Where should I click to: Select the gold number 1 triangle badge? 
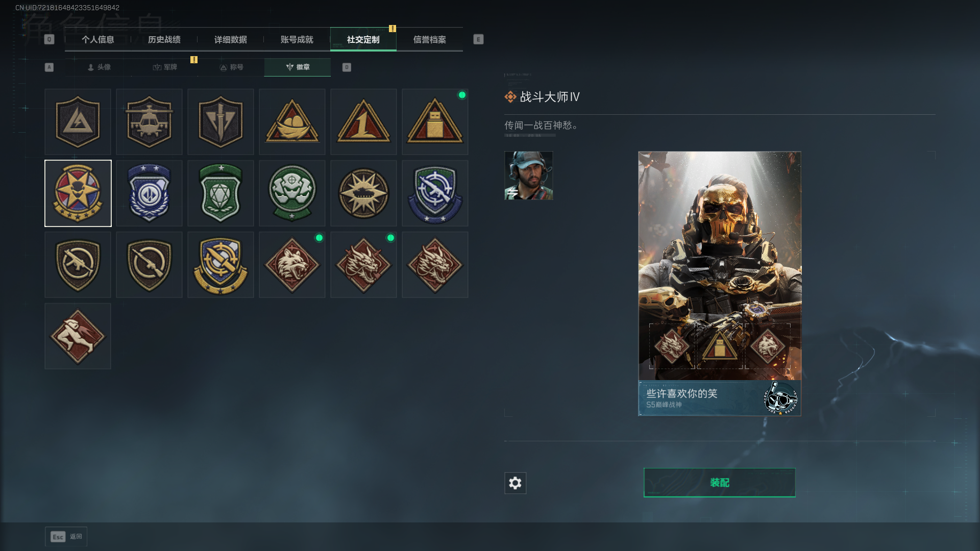(x=363, y=122)
